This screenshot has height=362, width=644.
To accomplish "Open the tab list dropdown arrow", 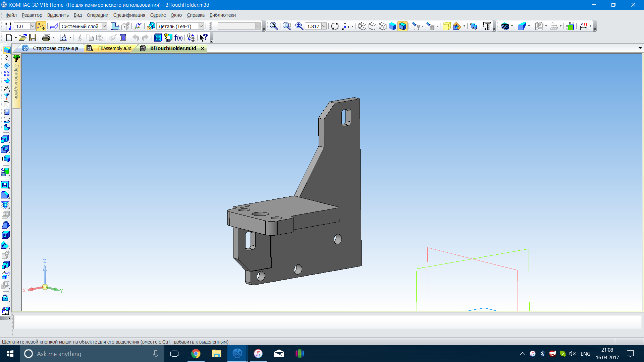I will 640,48.
